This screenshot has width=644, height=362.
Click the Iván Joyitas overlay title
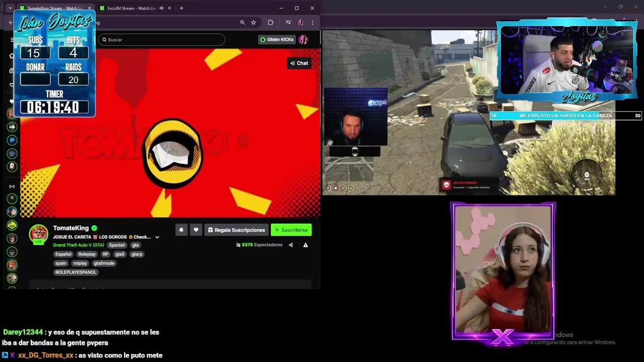tap(54, 22)
